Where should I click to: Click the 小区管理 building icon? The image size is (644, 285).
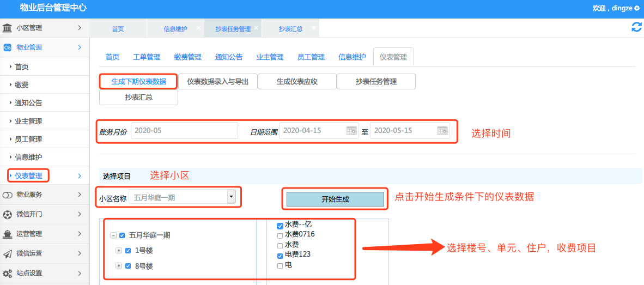click(x=8, y=28)
